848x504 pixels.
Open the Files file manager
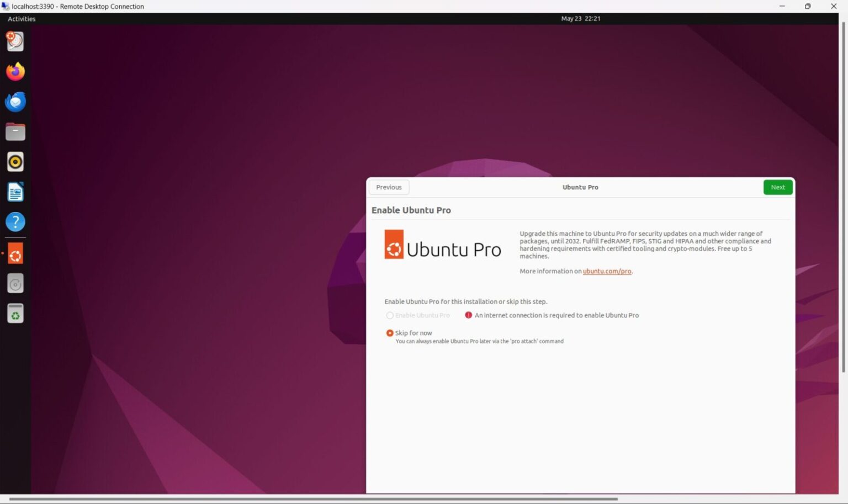15,131
